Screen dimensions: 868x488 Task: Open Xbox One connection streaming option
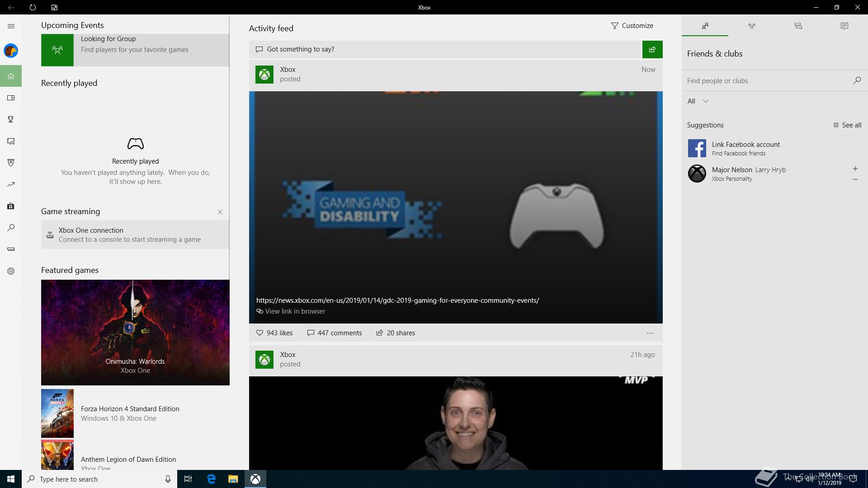click(135, 235)
